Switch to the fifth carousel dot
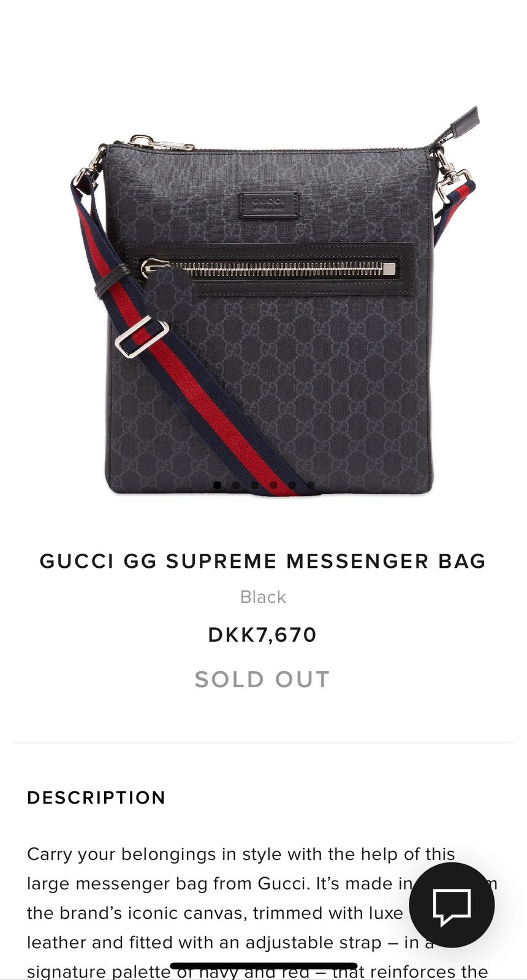The height and width of the screenshot is (980, 527). tap(292, 485)
